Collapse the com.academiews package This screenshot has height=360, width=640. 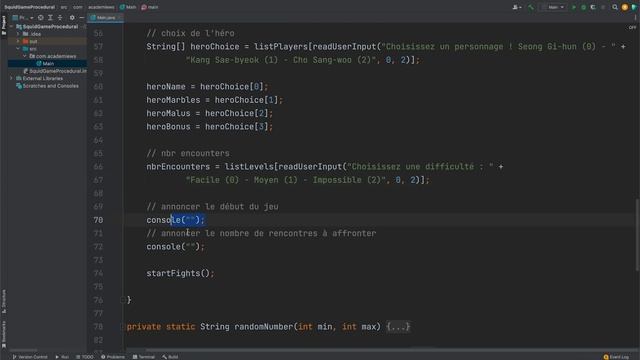(24, 56)
